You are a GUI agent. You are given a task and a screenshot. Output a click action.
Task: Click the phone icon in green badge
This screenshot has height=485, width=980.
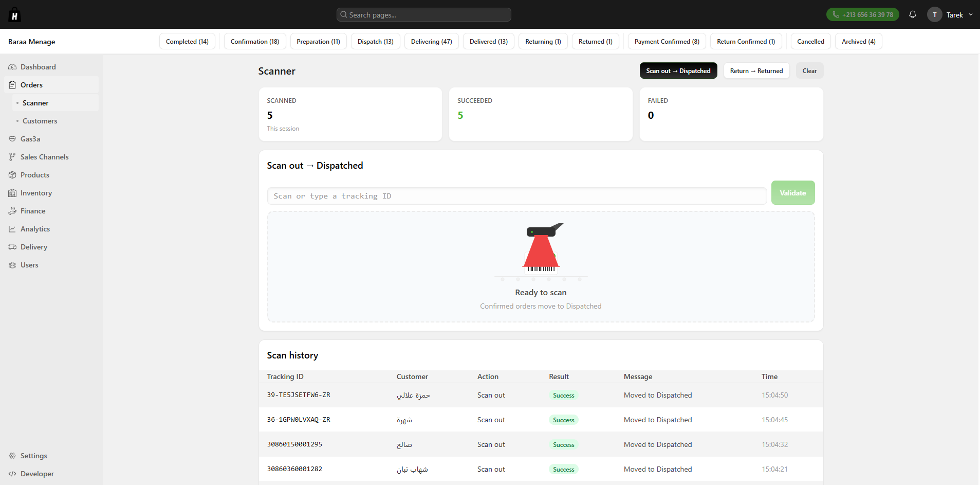click(836, 14)
